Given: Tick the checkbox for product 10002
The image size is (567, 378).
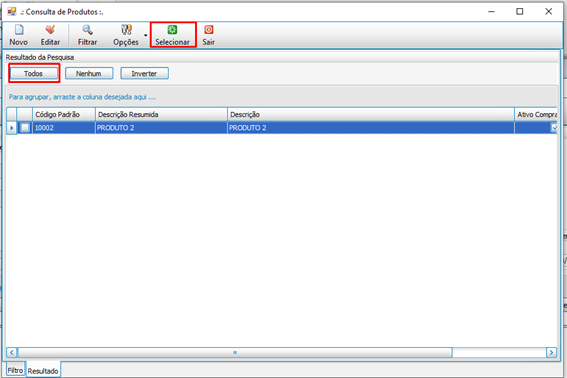Looking at the screenshot, I should [25, 127].
